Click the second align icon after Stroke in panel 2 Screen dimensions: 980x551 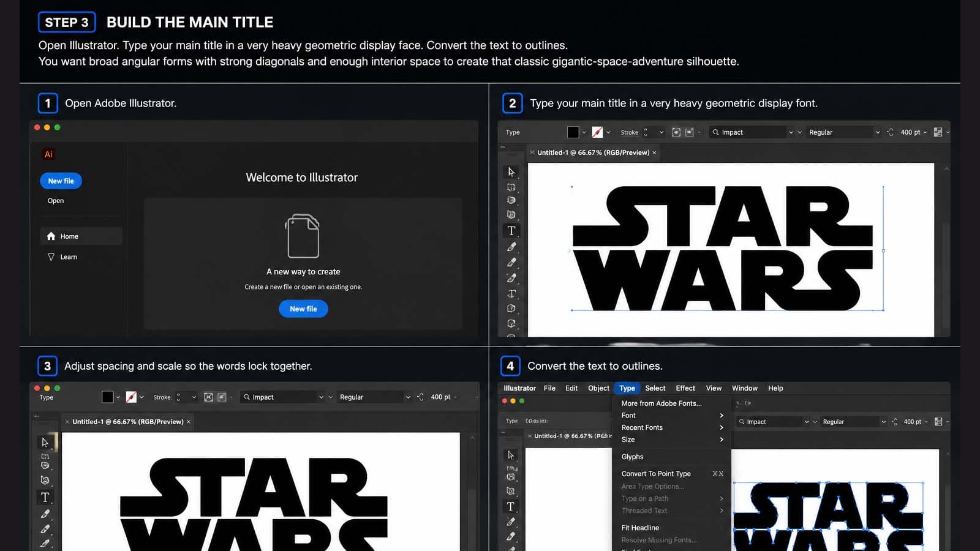689,132
